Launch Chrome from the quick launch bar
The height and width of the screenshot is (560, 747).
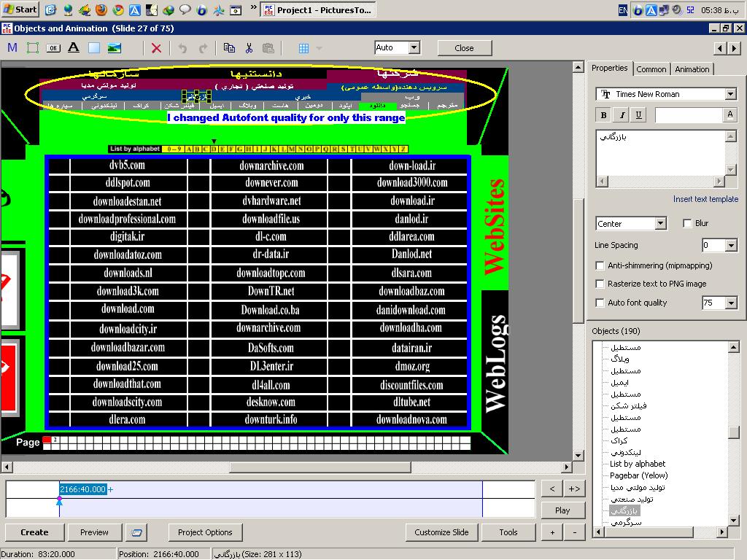tap(118, 9)
